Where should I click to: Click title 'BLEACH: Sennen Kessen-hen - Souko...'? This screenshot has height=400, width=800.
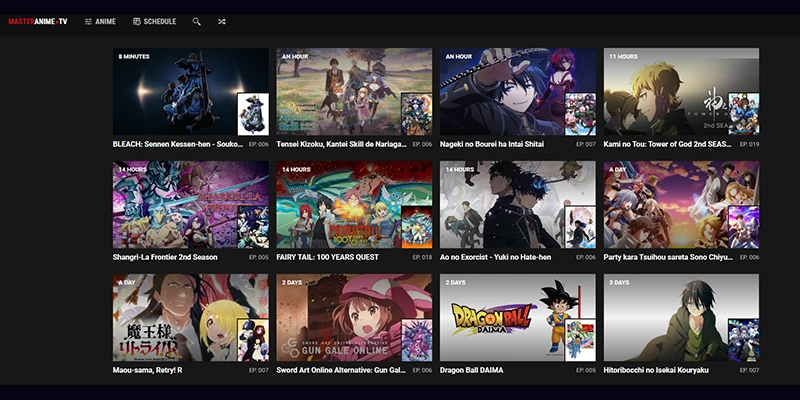pos(178,144)
